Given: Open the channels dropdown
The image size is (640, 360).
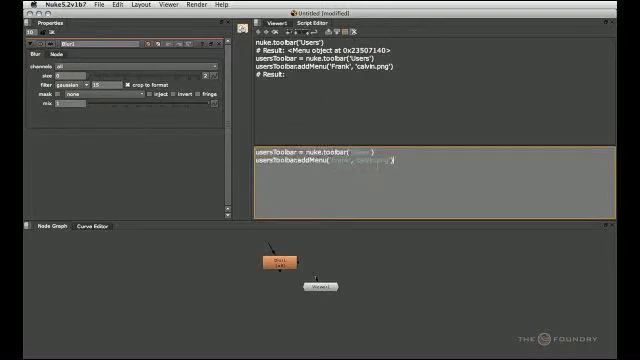Looking at the screenshot, I should tap(137, 67).
